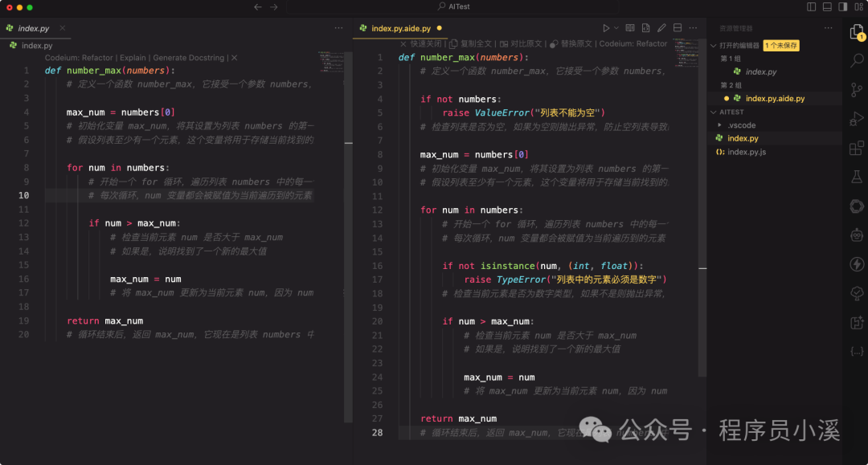Image resolution: width=868 pixels, height=465 pixels.
Task: Toggle the bottom panel layout
Action: (827, 6)
